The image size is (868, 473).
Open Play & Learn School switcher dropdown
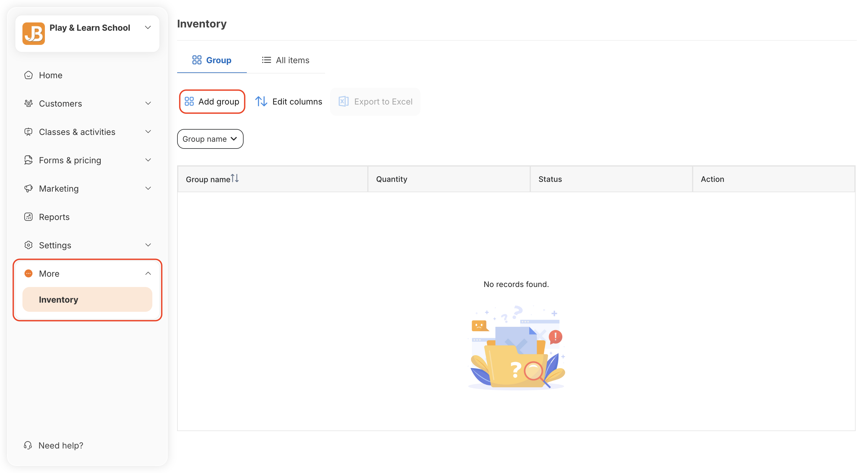148,28
